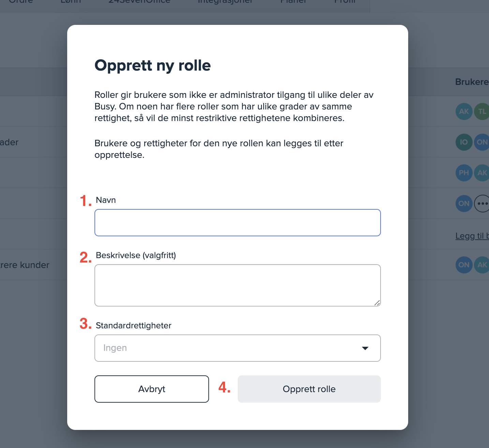489x448 pixels.
Task: Grab the resize handle of description box
Action: pyautogui.click(x=377, y=303)
